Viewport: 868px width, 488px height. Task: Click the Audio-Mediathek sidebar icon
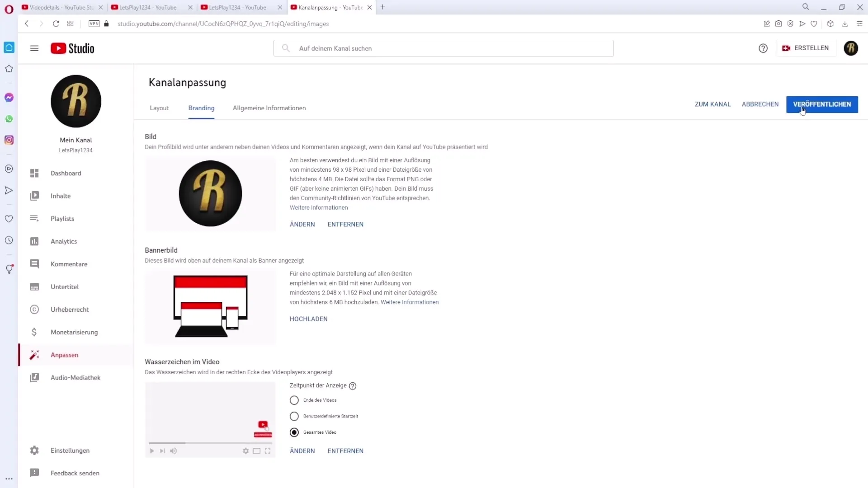34,378
